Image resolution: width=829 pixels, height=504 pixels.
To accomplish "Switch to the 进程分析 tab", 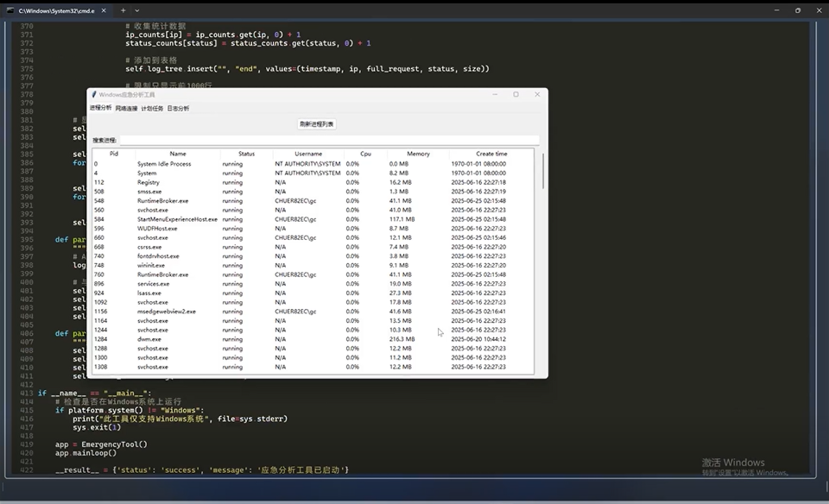I will click(100, 108).
